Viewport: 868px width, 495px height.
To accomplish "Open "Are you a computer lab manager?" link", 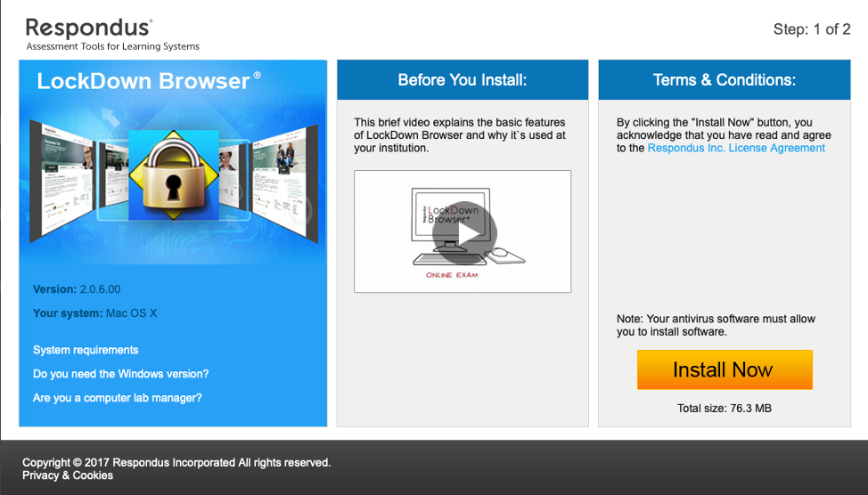I will [x=117, y=398].
